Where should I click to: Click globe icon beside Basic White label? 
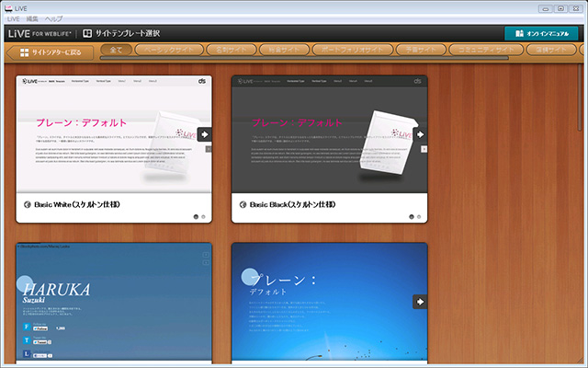coord(27,205)
